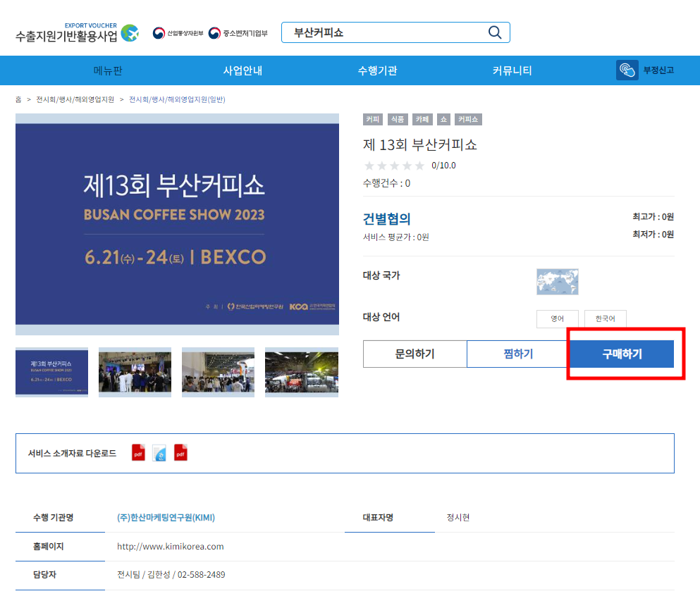Open the (주)한산마케팅연구원(KIMI) agency link
The image size is (700, 596).
(x=166, y=518)
